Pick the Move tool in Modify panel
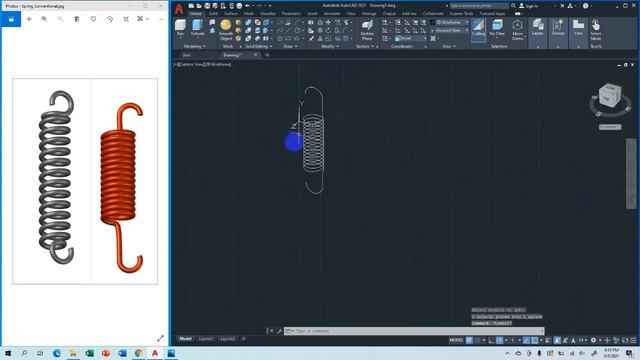 coord(328,22)
